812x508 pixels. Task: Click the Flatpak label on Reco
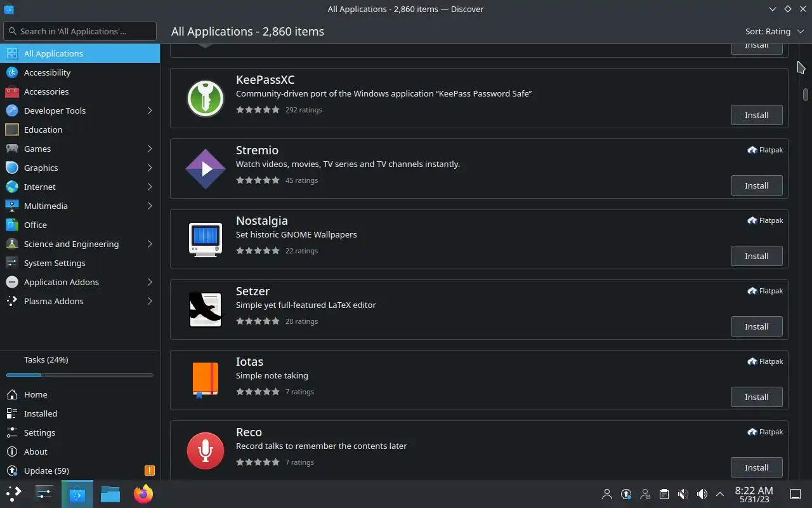coord(765,432)
